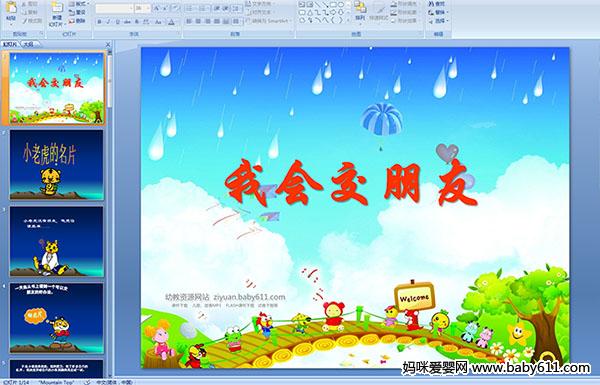Switch to the Outline tab in pane
Screen dimensions: 600x385
(29, 44)
